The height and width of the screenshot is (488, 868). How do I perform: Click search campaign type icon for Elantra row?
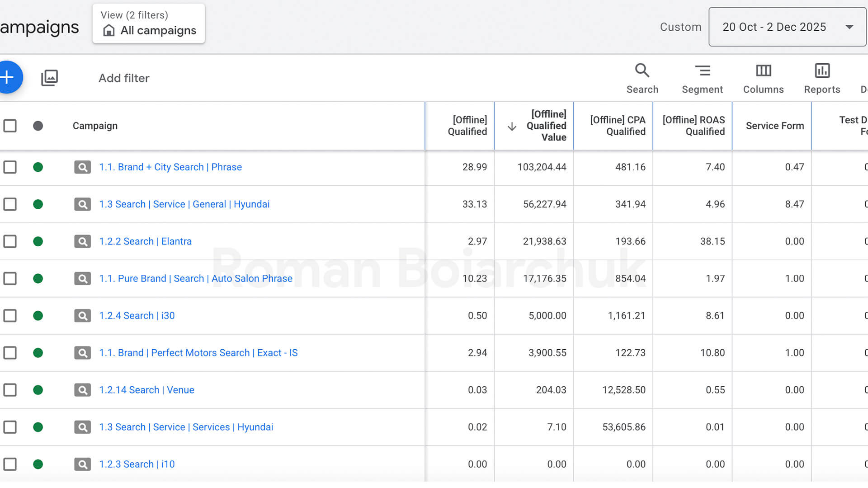[x=82, y=241]
